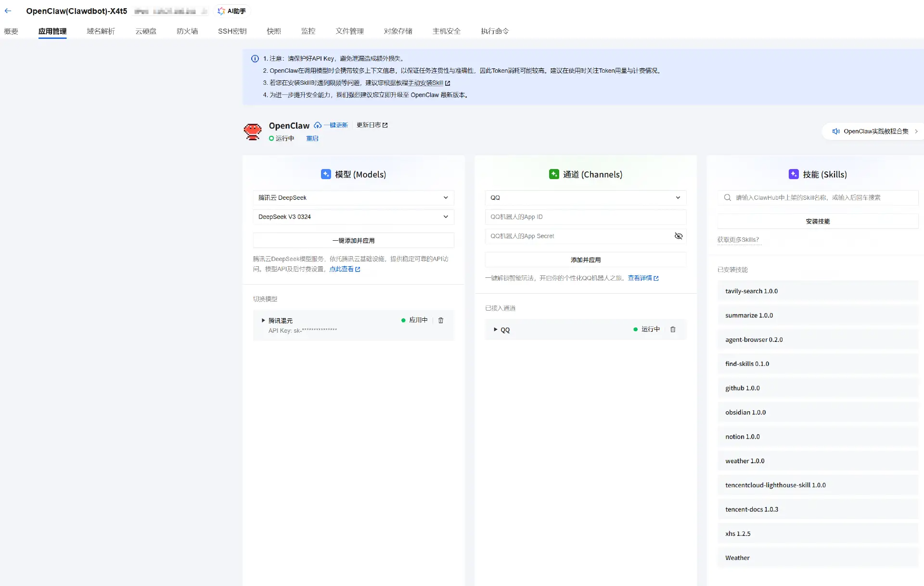Click the 一键更新 cloud update icon
924x586 pixels.
click(x=318, y=125)
